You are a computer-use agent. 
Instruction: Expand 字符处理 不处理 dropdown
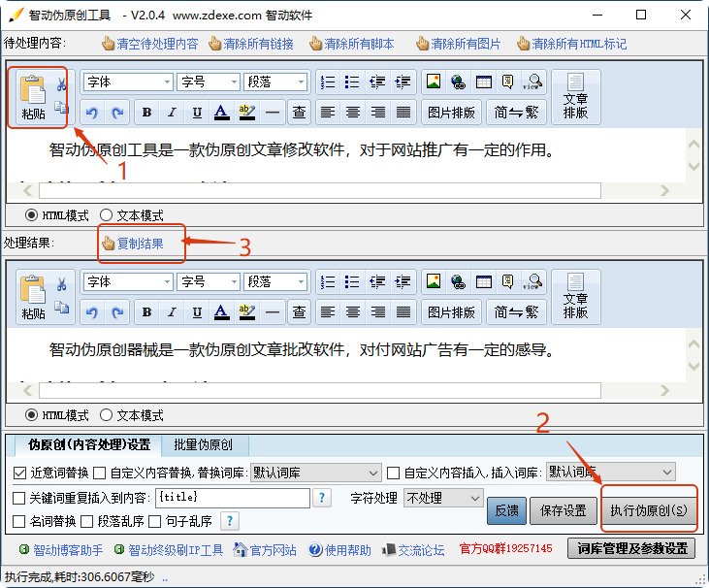coord(443,498)
